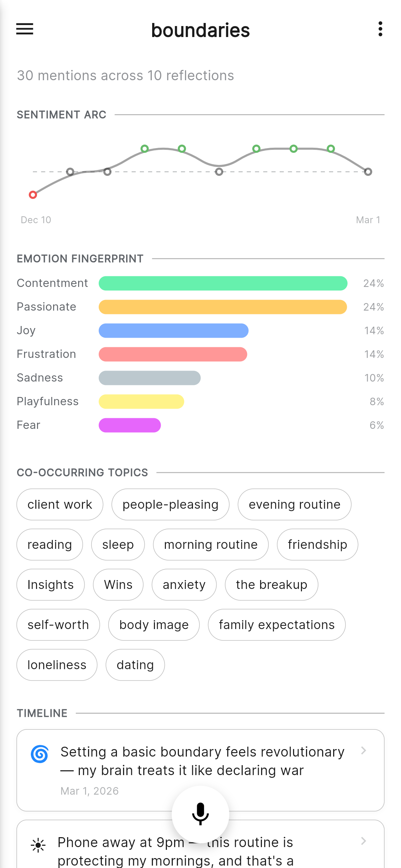The image size is (401, 868).
Task: Select the anxiety topic chip
Action: 184,584
